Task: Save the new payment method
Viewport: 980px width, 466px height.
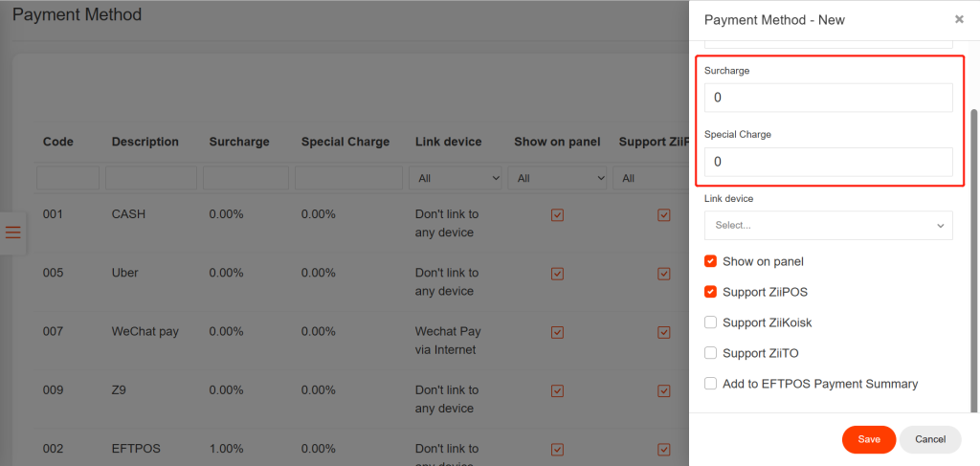Action: [x=868, y=439]
